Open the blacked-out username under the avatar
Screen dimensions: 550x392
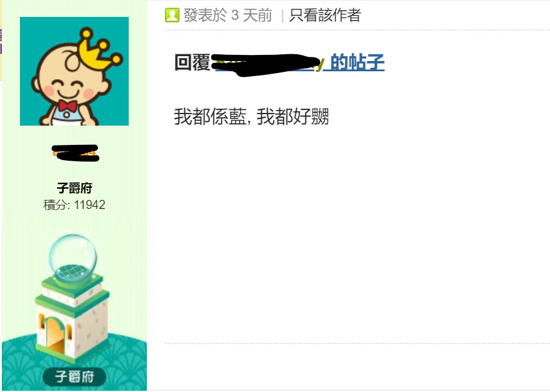tap(76, 153)
